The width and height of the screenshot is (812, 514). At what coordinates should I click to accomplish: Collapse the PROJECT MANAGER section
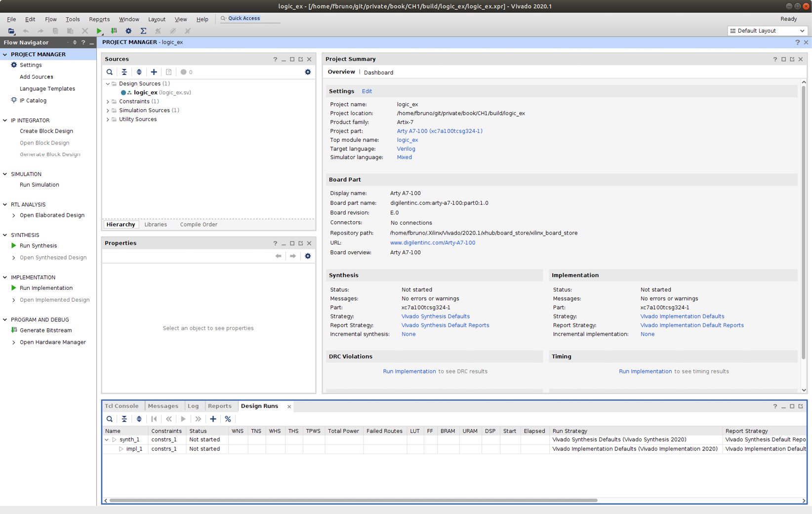tap(5, 54)
